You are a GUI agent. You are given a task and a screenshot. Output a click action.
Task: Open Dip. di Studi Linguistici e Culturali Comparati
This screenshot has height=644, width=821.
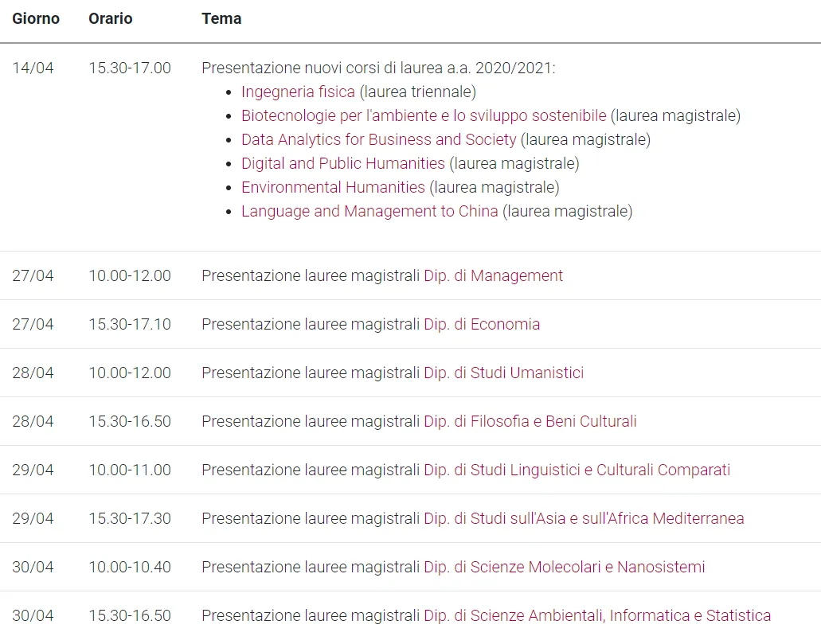(x=577, y=470)
